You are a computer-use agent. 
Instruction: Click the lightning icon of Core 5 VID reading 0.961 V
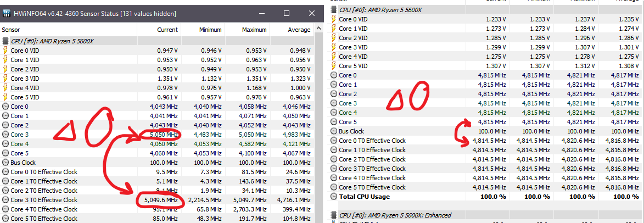pos(5,97)
